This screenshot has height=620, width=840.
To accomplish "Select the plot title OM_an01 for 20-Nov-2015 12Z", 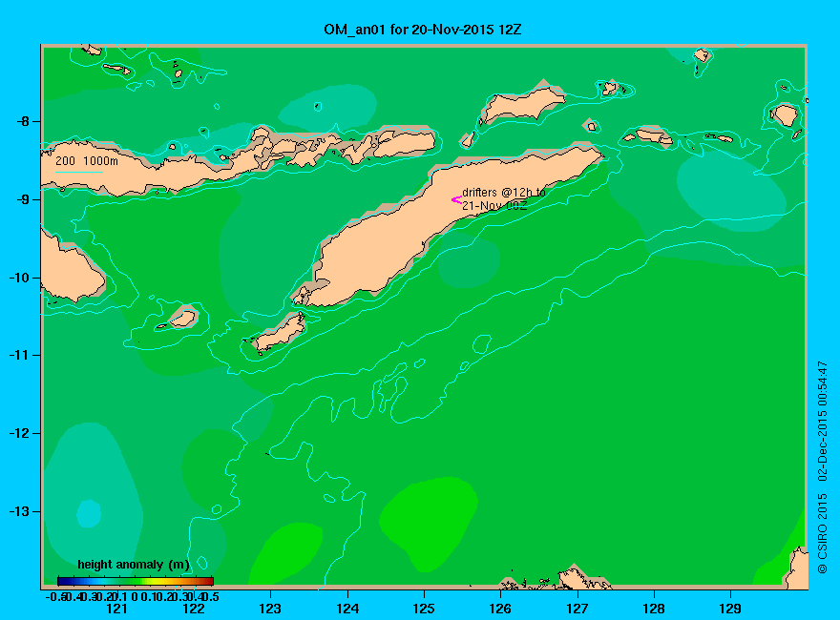I will 422,30.
